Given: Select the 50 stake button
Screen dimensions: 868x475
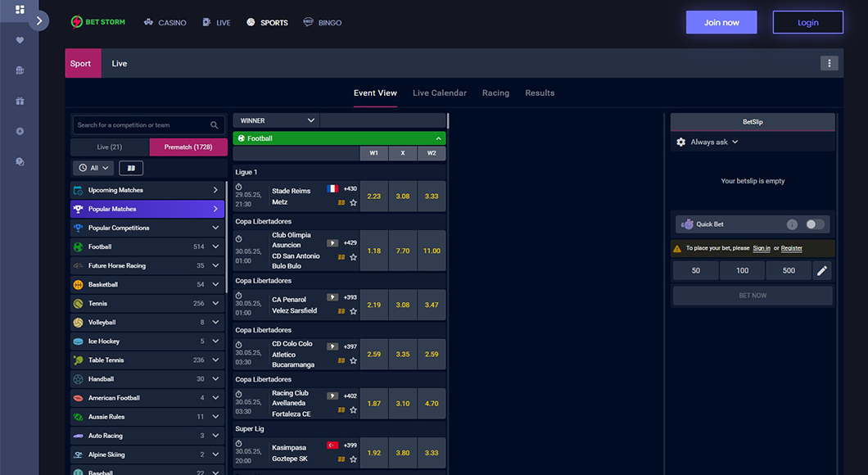Looking at the screenshot, I should click(696, 271).
